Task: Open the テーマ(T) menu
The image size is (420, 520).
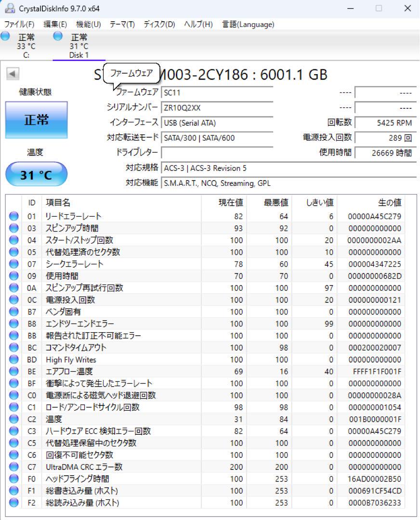Action: [122, 24]
